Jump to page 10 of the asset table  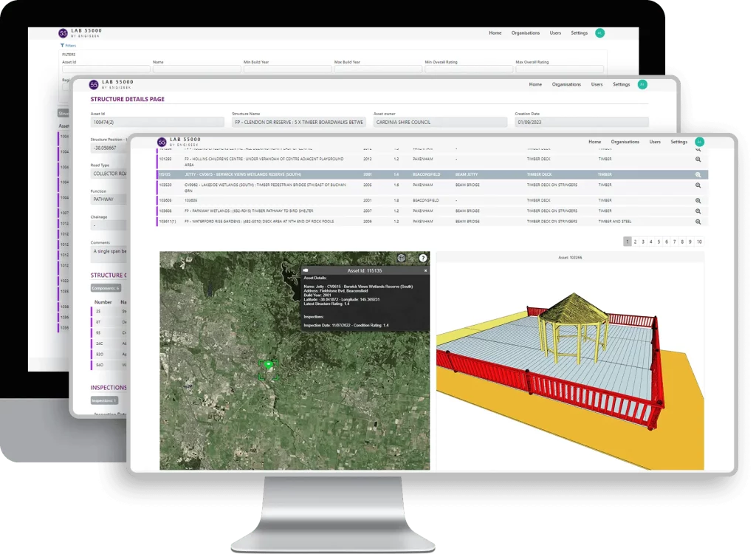(698, 242)
